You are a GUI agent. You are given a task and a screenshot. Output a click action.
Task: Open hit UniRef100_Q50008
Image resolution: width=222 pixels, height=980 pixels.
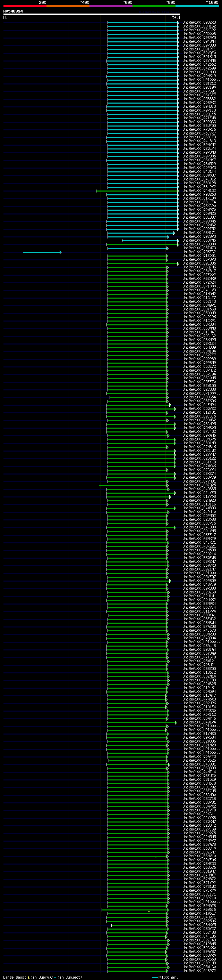[199, 34]
